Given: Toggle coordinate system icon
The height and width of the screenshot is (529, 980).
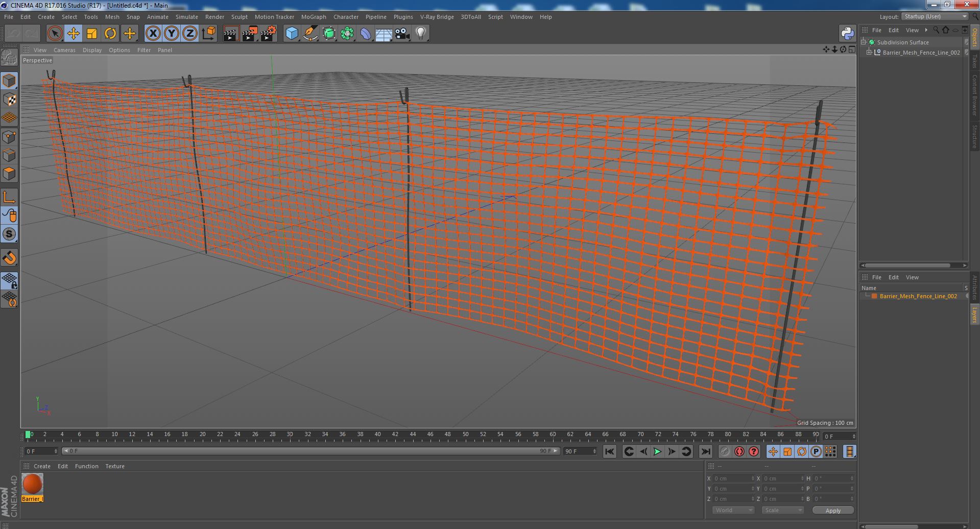Looking at the screenshot, I should pos(208,34).
